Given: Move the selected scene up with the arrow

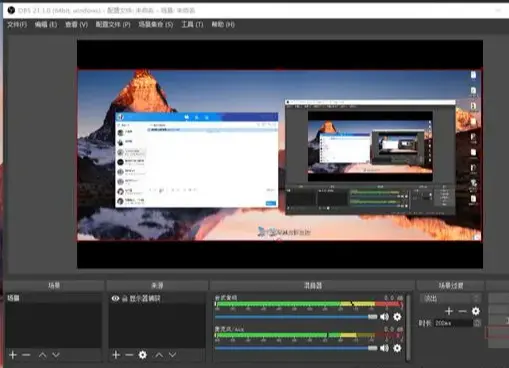Looking at the screenshot, I should pos(42,355).
